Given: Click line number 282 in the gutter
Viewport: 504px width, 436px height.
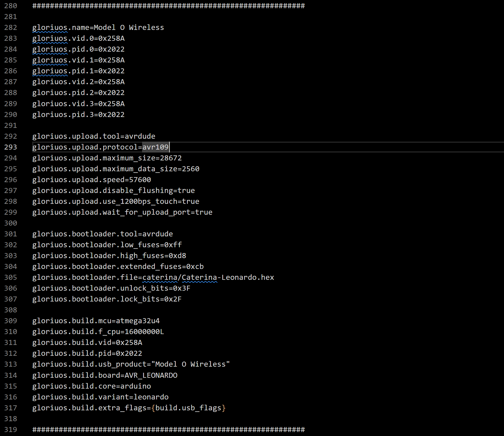Looking at the screenshot, I should 11,28.
